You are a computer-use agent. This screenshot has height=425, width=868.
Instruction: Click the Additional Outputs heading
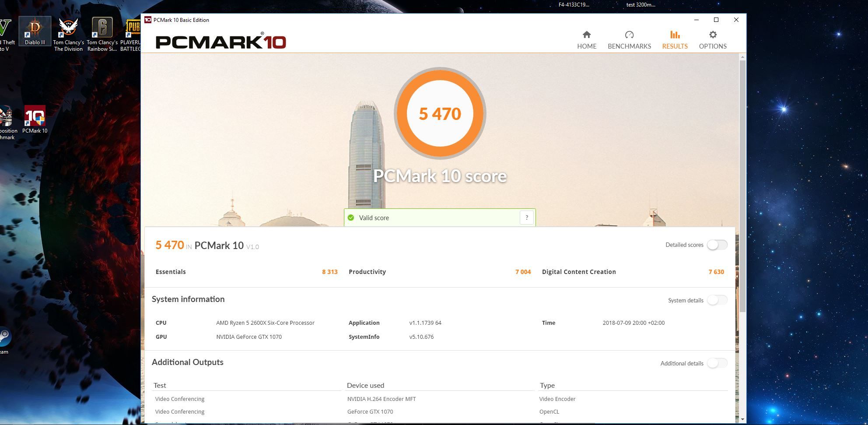pyautogui.click(x=188, y=362)
